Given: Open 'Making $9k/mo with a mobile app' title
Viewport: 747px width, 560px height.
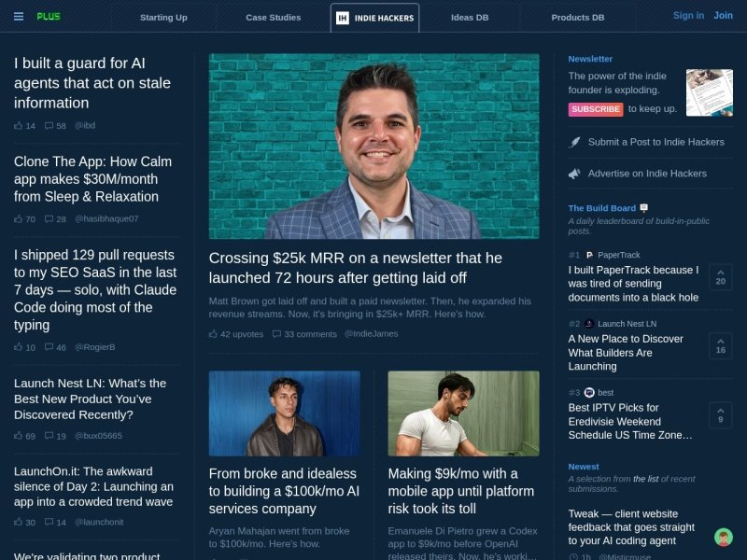Looking at the screenshot, I should [461, 491].
